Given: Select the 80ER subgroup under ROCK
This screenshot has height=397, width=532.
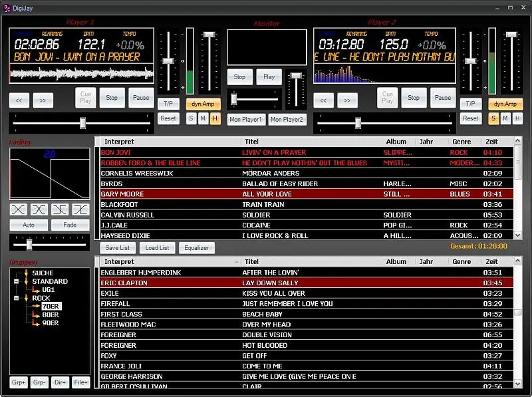Looking at the screenshot, I should pos(51,315).
